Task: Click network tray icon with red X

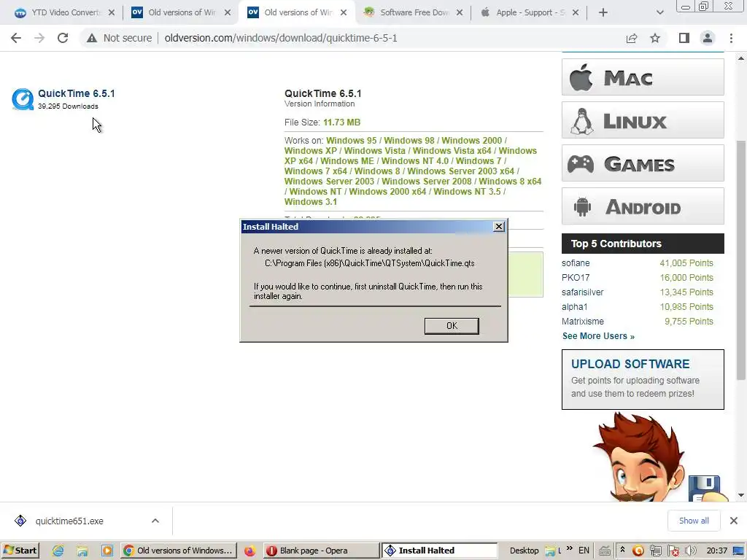Action: click(x=673, y=551)
